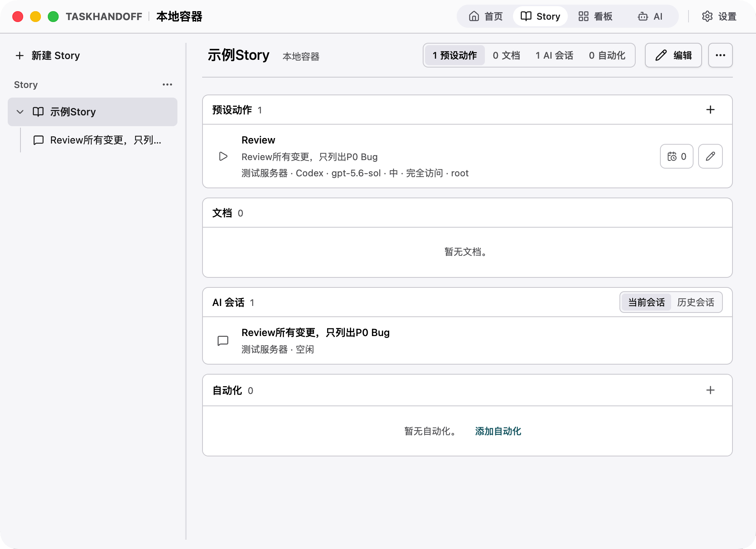Jump to the 0 文档 section tab
Viewport: 756px width, 549px height.
(506, 55)
